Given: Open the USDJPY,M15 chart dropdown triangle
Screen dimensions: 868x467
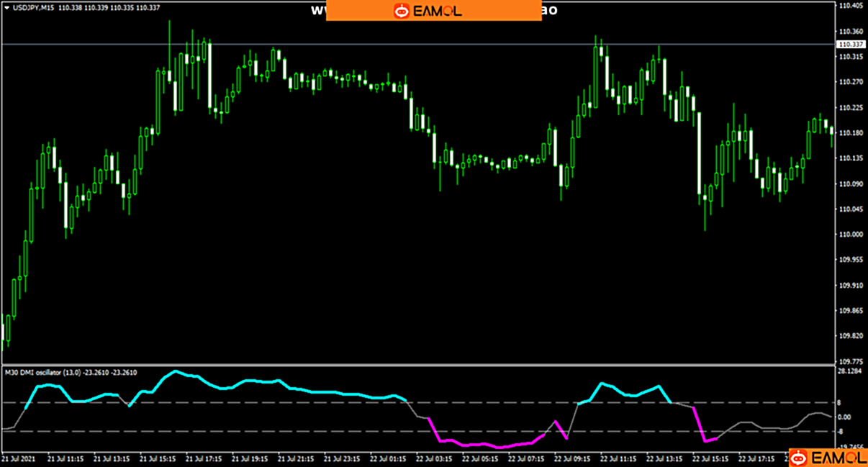Looking at the screenshot, I should tap(6, 6).
